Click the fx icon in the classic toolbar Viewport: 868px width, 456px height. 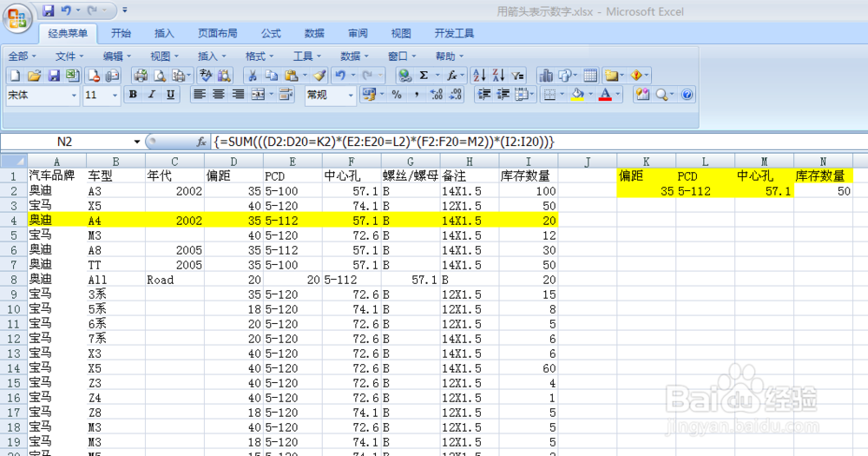[452, 76]
